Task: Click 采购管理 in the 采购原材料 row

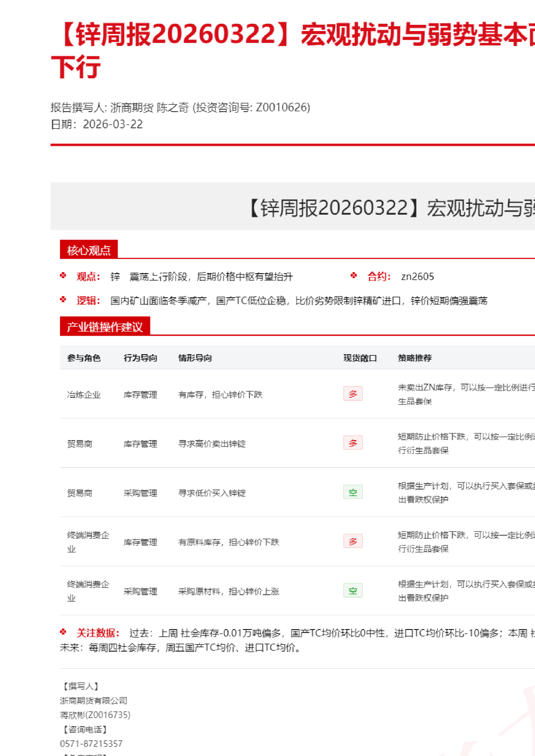Action: [x=141, y=591]
